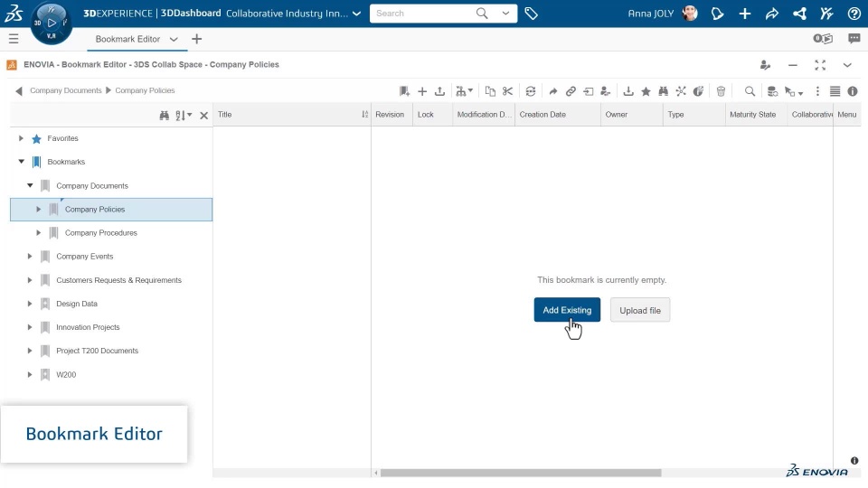Expand the Company Events node
Image resolution: width=868 pixels, height=488 pixels.
pos(30,256)
